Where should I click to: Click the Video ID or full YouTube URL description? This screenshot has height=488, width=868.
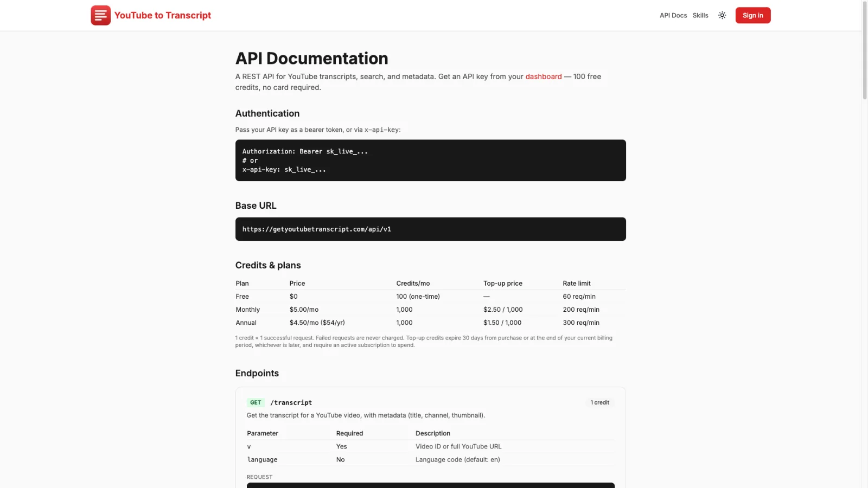pos(458,447)
